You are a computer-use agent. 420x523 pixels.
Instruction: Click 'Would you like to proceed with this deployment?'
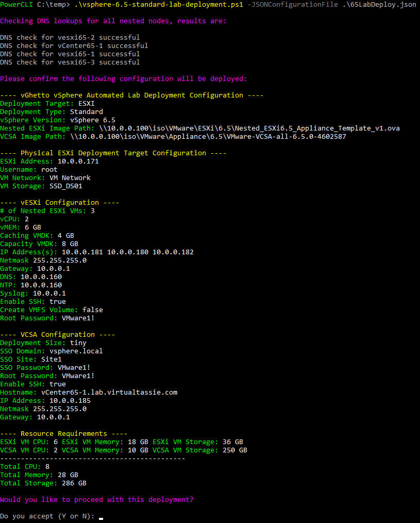[97, 500]
